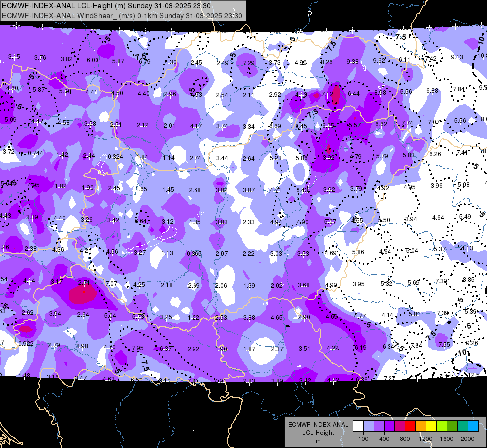Click the wind shear value 0.324

pyautogui.click(x=115, y=157)
